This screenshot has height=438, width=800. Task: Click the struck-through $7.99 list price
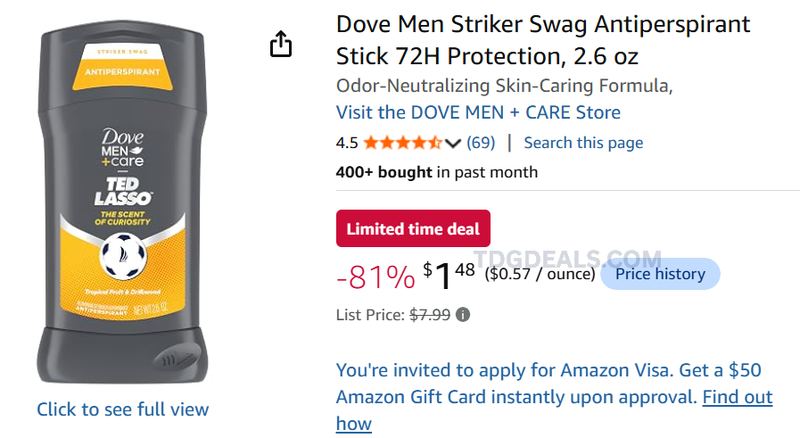point(430,314)
